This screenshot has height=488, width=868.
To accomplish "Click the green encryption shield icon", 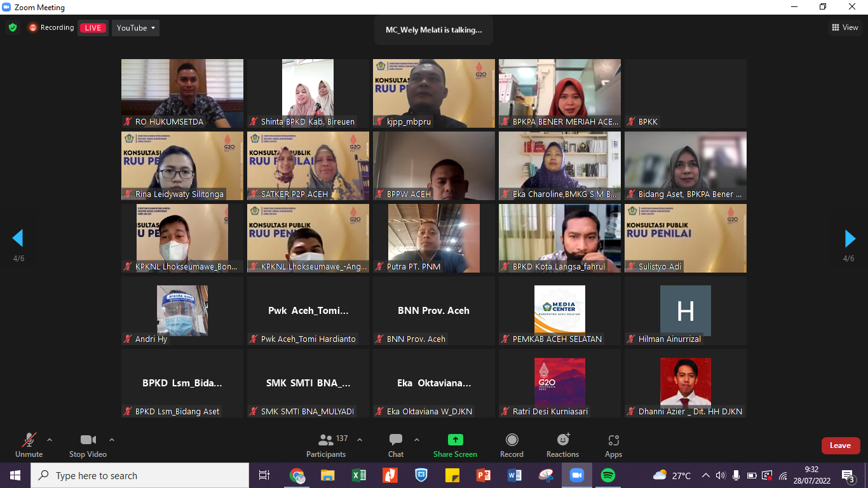I will 13,28.
